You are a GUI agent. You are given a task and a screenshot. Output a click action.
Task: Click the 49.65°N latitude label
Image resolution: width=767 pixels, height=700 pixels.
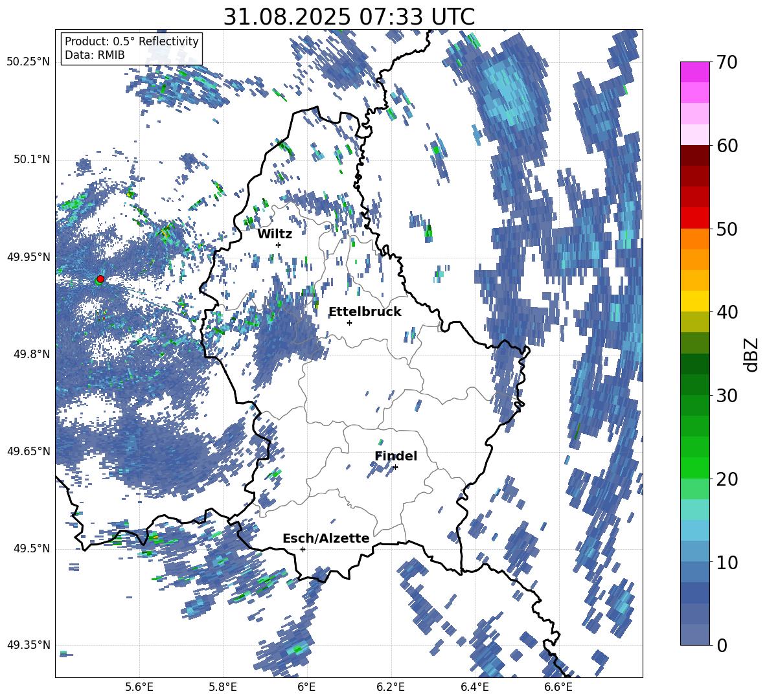click(x=29, y=451)
